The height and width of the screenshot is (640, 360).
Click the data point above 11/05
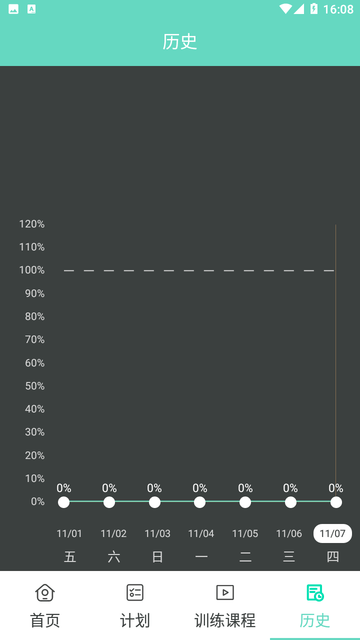click(245, 502)
